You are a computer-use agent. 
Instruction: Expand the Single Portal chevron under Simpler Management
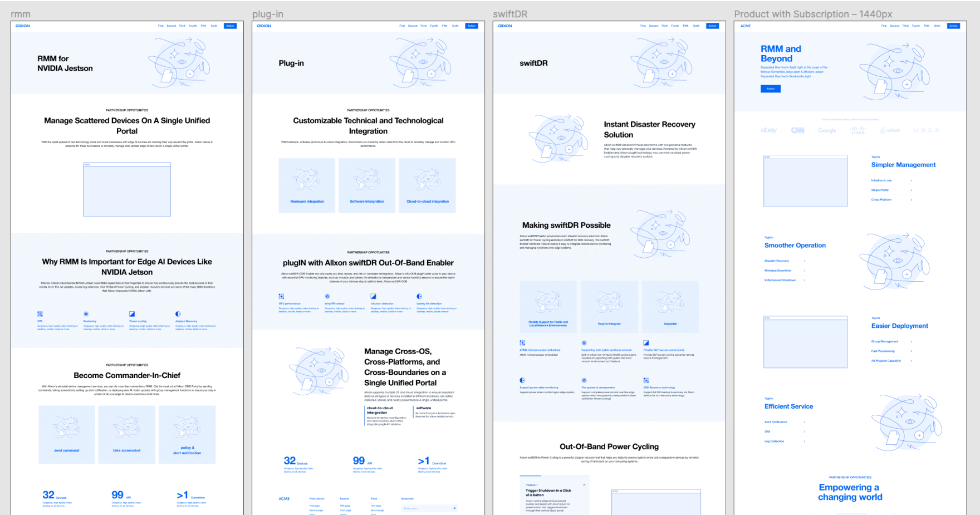coord(911,190)
